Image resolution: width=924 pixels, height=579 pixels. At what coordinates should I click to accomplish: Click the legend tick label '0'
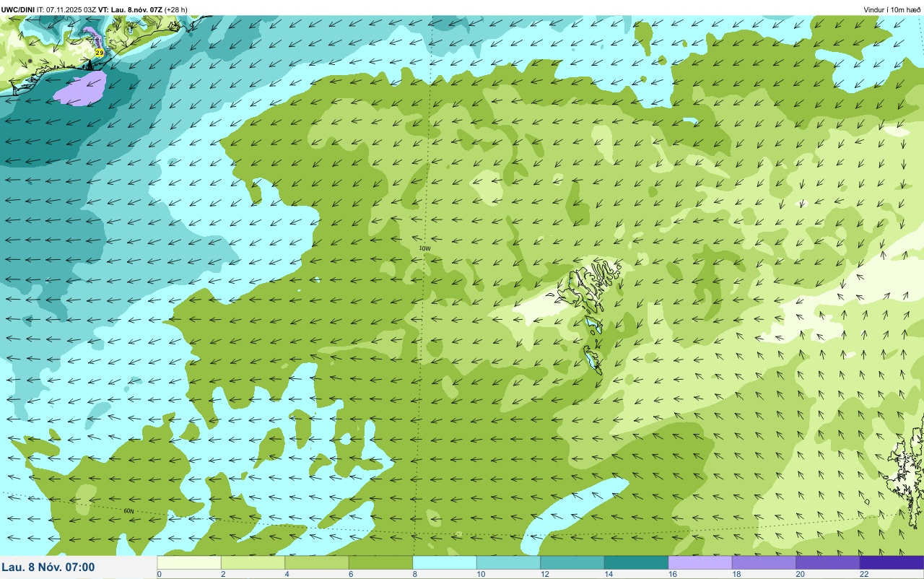[159, 574]
